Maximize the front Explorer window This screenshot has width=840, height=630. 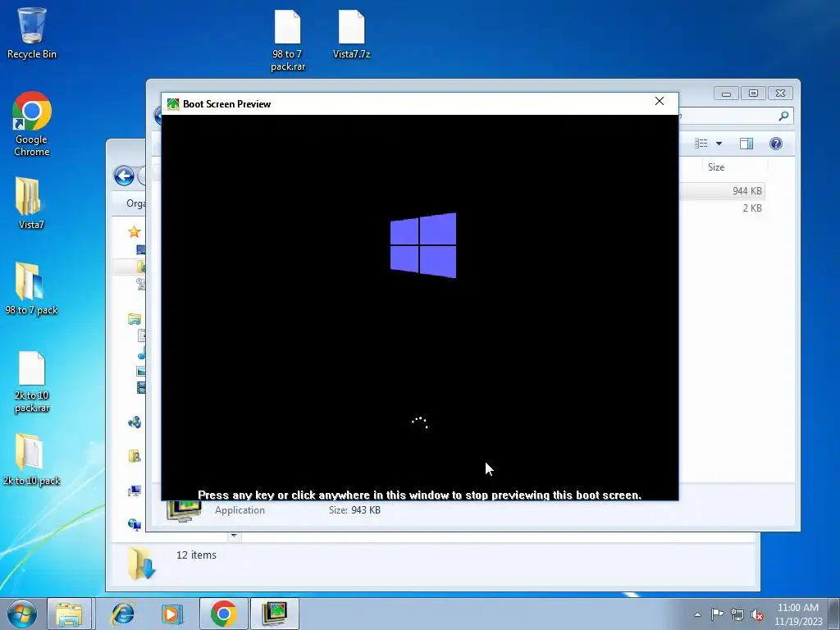click(x=753, y=94)
